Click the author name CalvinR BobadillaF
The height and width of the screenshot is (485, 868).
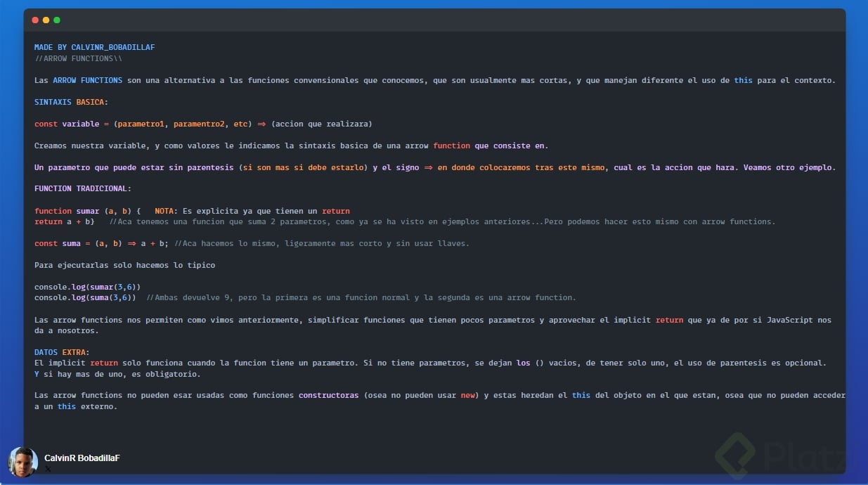[82, 458]
